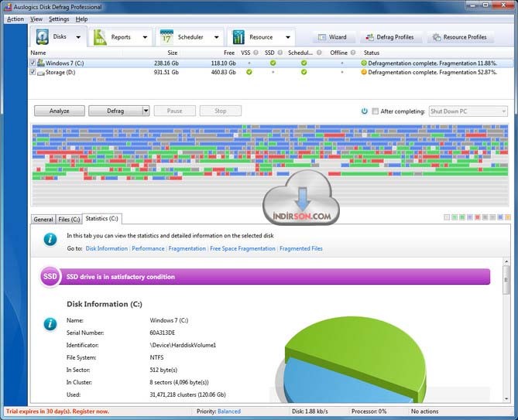The width and height of the screenshot is (518, 420).
Task: Click the Offline column info icon
Action: tap(353, 53)
